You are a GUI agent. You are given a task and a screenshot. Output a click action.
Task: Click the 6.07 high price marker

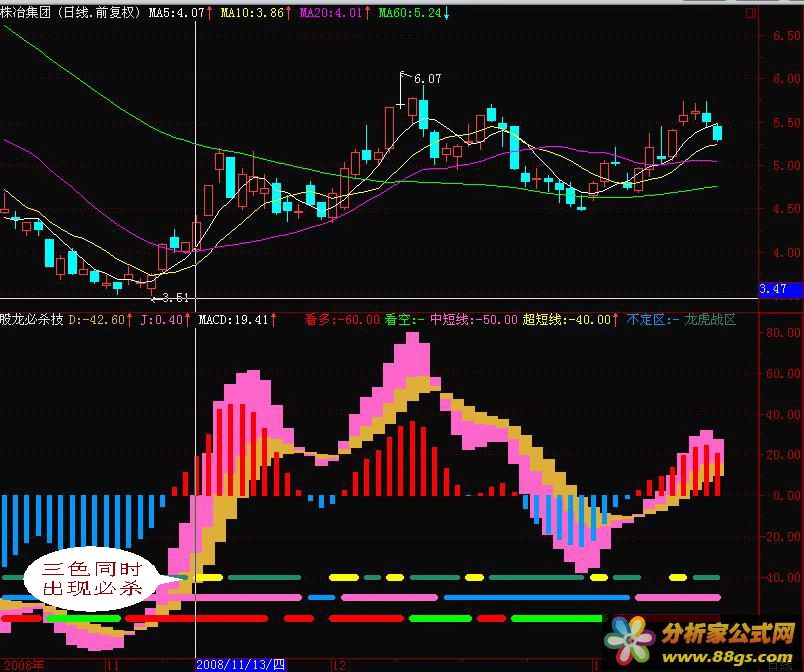[x=427, y=78]
